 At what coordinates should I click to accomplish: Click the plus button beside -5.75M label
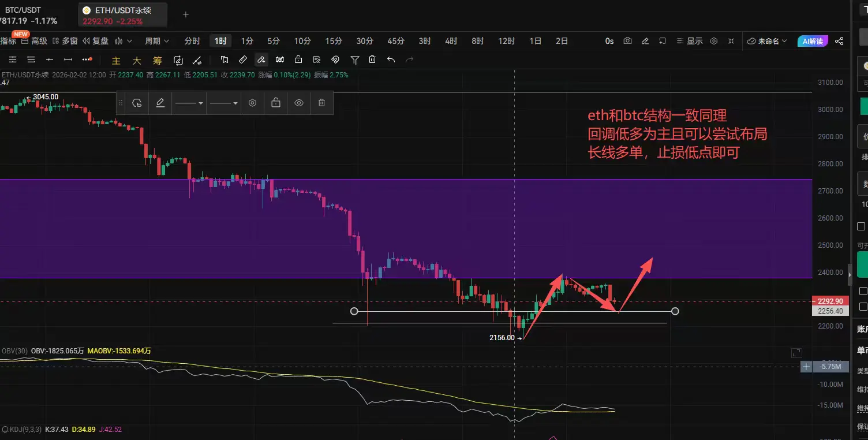pos(806,367)
